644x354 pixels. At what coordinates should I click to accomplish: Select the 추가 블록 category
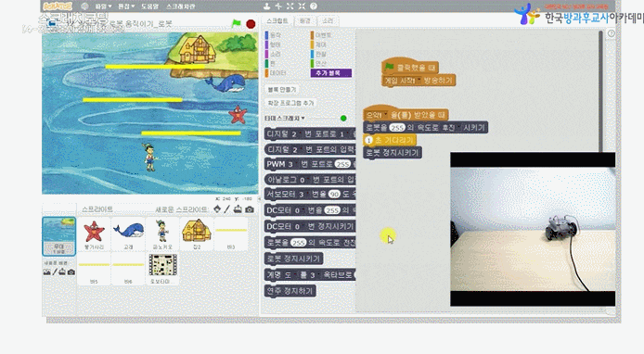pyautogui.click(x=331, y=73)
